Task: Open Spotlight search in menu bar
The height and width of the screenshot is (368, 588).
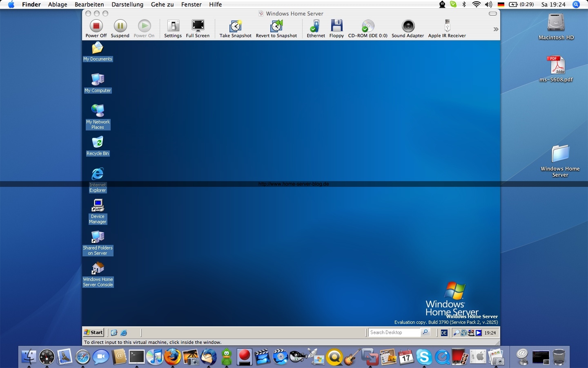Action: [576, 4]
